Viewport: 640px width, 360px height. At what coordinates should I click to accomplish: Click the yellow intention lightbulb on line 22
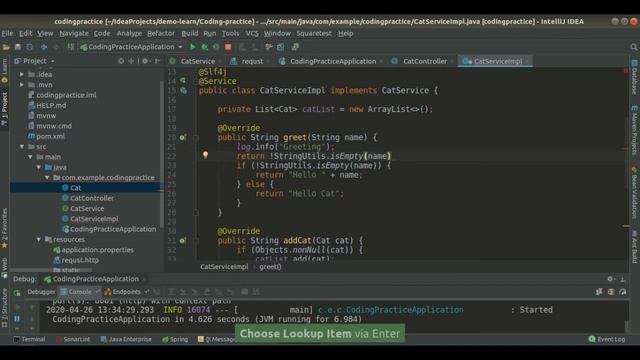click(205, 155)
